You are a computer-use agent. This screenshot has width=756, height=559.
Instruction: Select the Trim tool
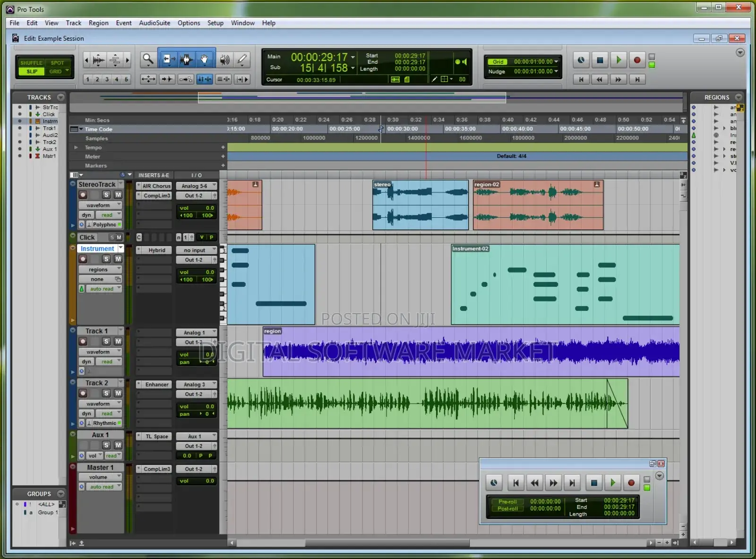tap(167, 60)
